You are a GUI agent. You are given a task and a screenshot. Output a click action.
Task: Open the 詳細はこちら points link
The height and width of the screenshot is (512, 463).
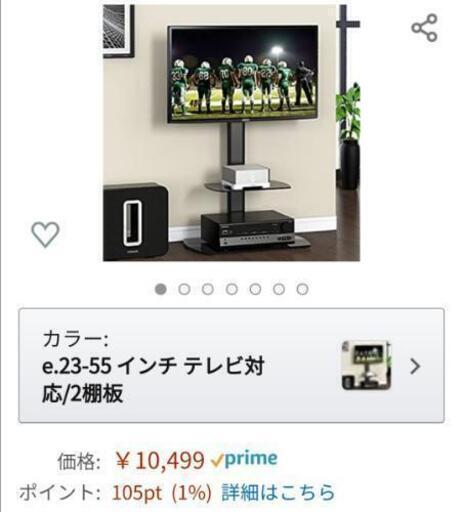[x=278, y=492]
